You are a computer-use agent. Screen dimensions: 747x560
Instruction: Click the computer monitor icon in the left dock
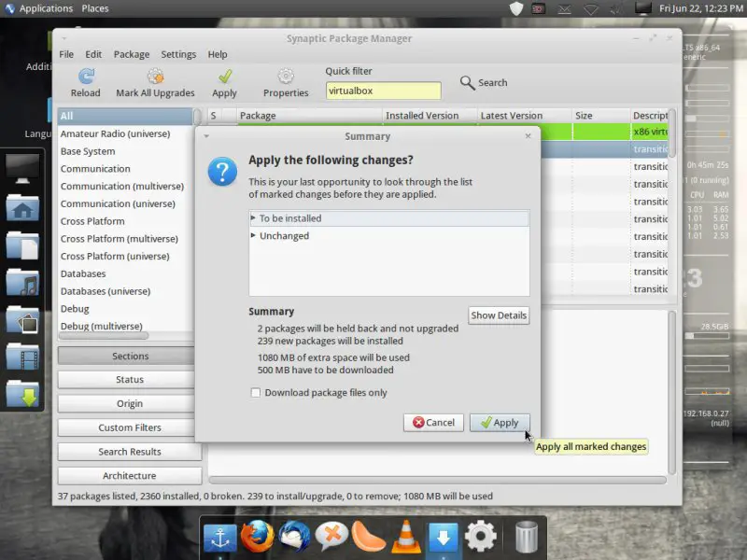pos(22,169)
